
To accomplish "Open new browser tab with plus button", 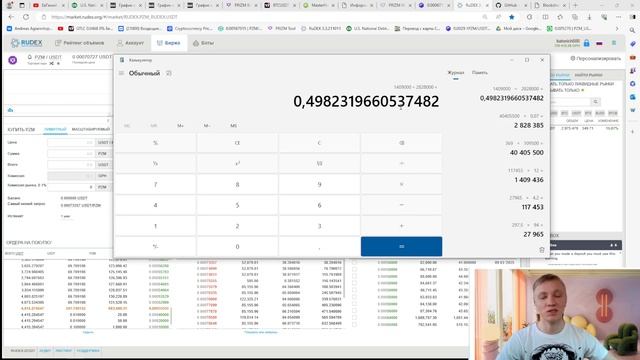I will click(576, 5).
